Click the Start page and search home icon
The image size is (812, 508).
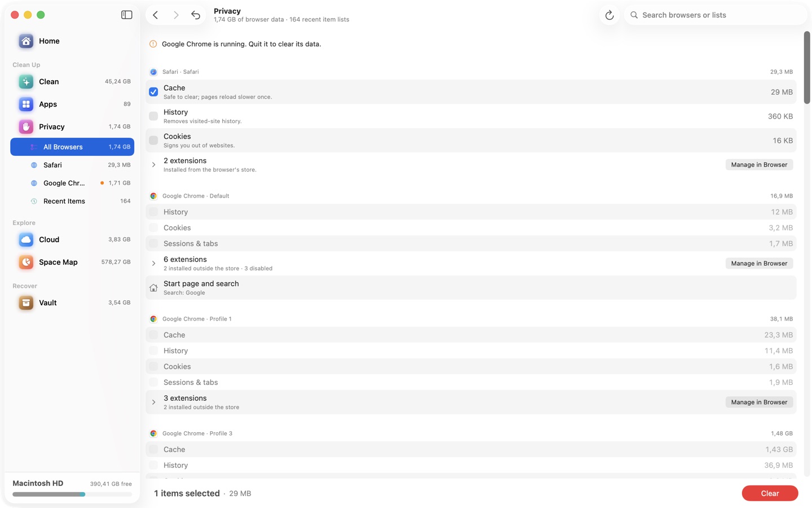(153, 288)
